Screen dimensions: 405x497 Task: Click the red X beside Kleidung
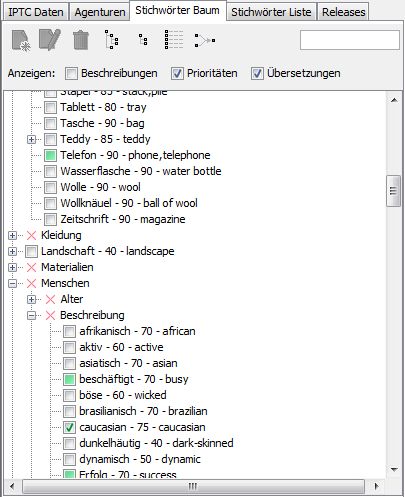tap(31, 235)
